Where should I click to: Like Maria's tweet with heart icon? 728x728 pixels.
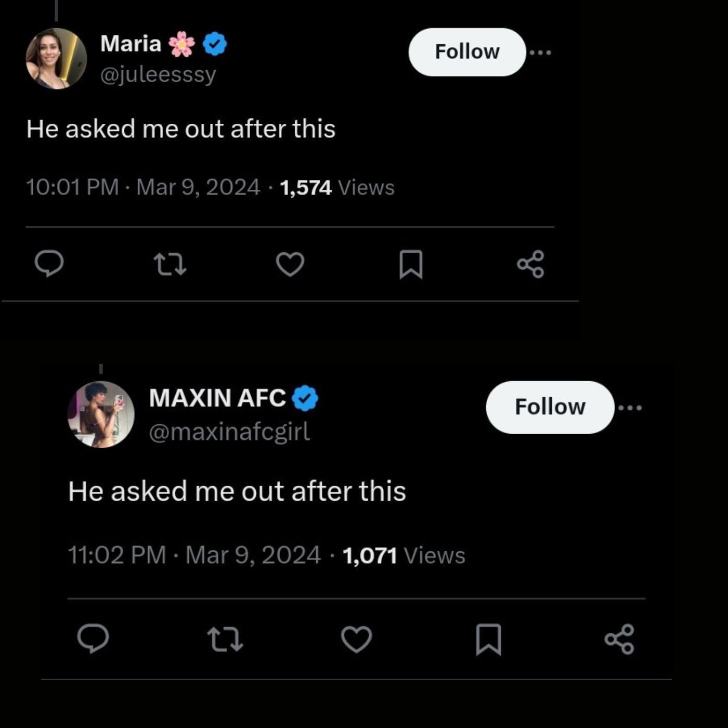290,264
